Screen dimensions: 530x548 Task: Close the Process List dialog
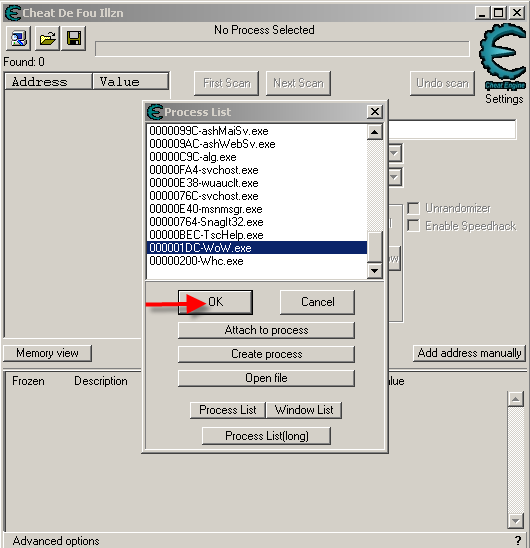tap(374, 112)
